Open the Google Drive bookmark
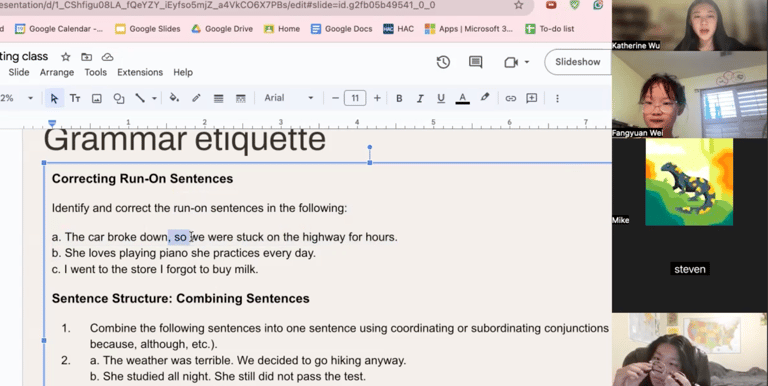This screenshot has height=386, width=768. 222,29
